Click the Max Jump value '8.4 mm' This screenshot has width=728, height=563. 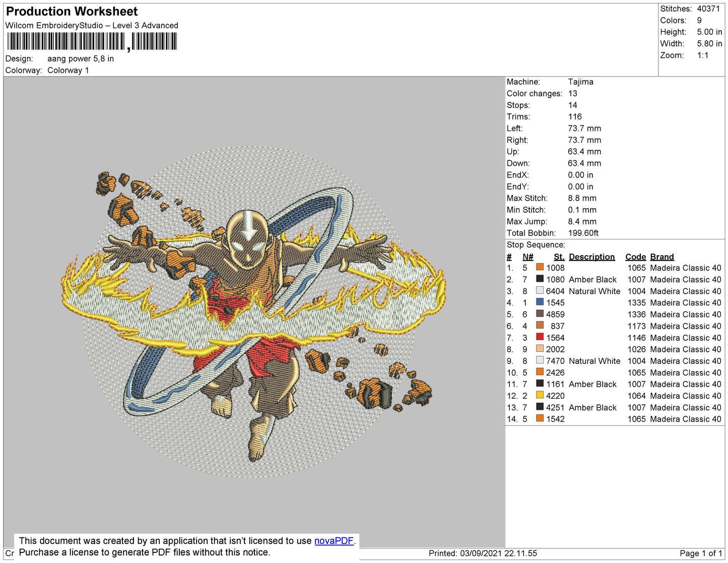point(582,221)
